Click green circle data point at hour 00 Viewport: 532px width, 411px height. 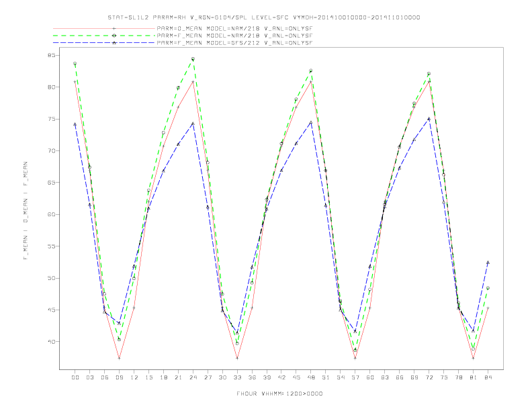(x=75, y=63)
